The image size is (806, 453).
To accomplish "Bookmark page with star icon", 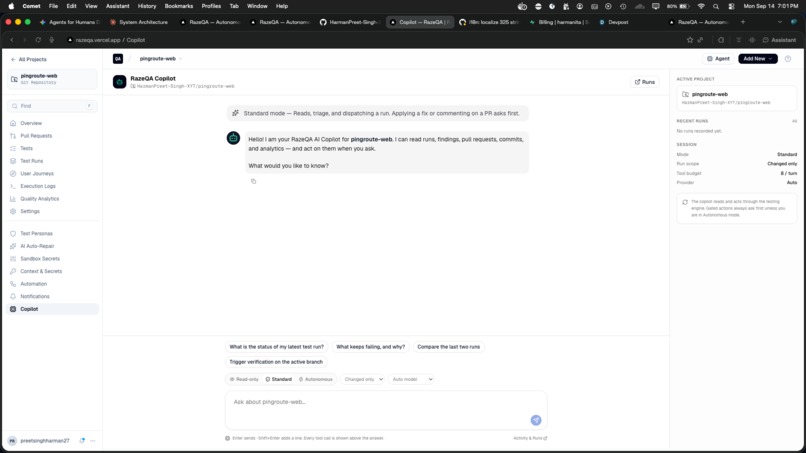I will click(x=690, y=40).
